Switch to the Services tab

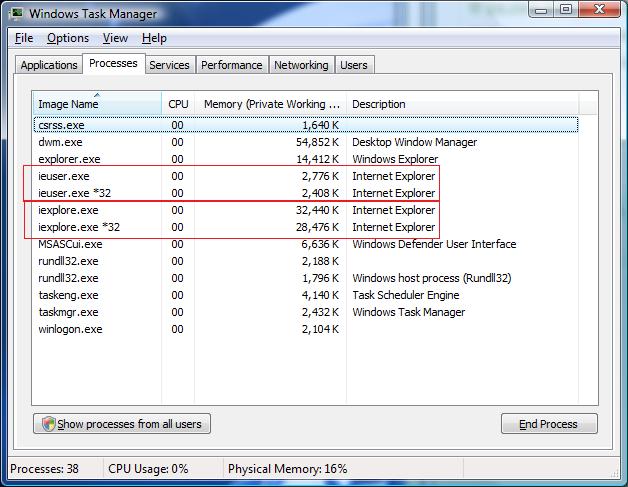point(169,65)
